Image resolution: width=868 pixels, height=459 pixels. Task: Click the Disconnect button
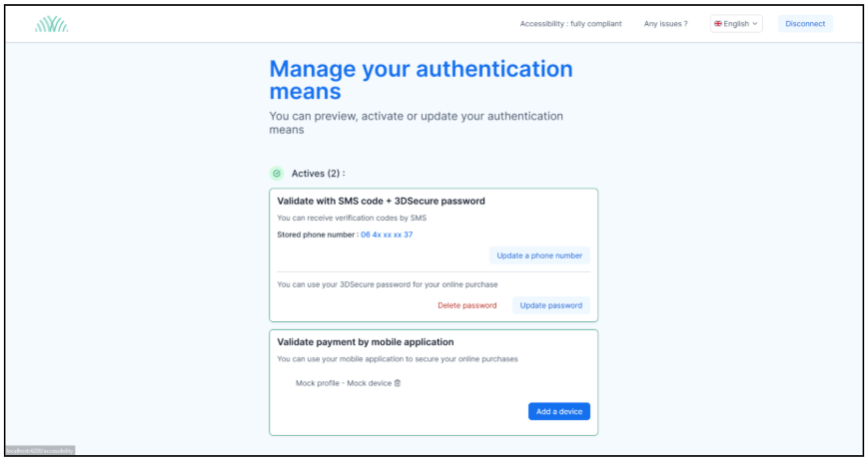805,24
